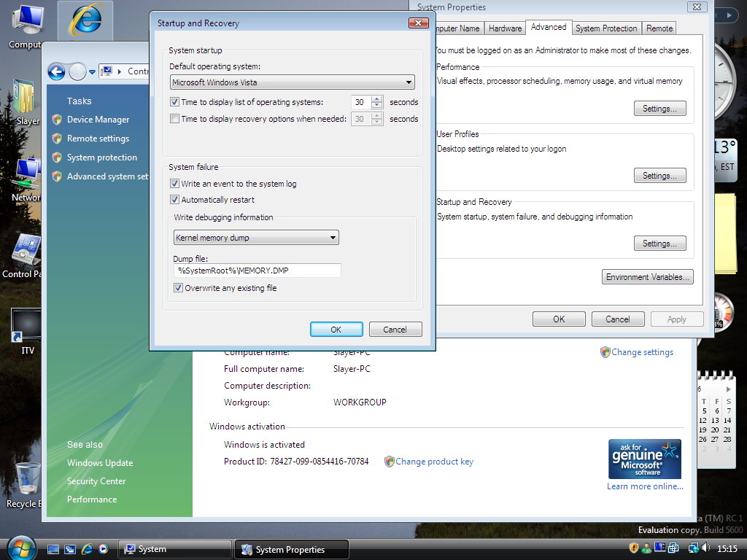The image size is (747, 560).
Task: Switch to the System Protection tab
Action: [606, 28]
